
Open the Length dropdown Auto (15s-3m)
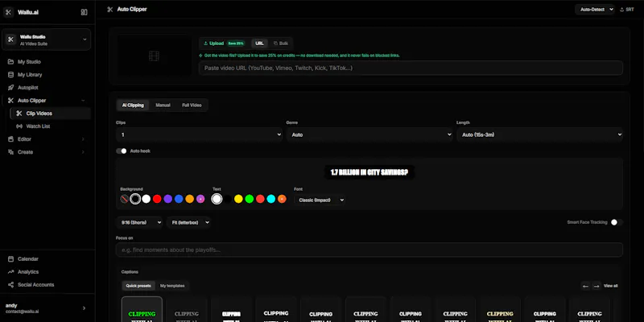[539, 134]
